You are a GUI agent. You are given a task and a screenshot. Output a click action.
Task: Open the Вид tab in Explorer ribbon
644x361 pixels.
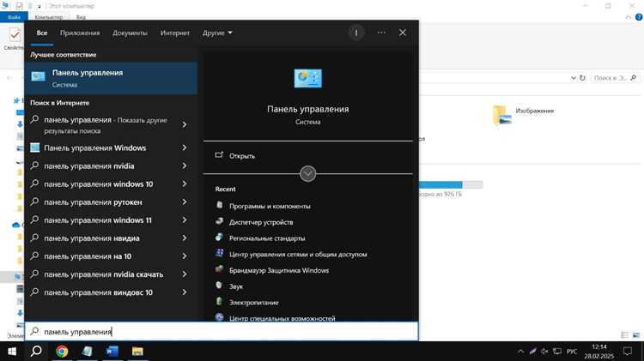81,17
